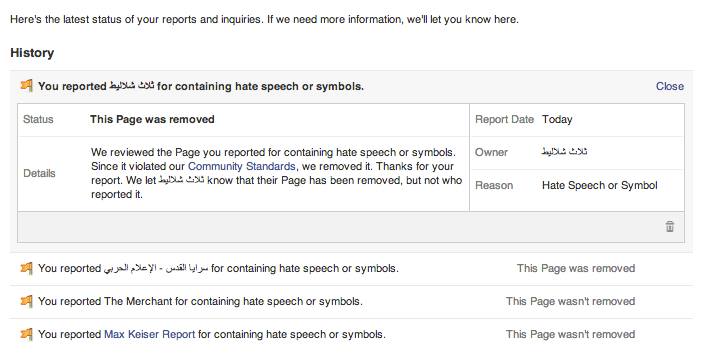Click 'This Page was removed' status in list
The height and width of the screenshot is (363, 708).
click(576, 269)
